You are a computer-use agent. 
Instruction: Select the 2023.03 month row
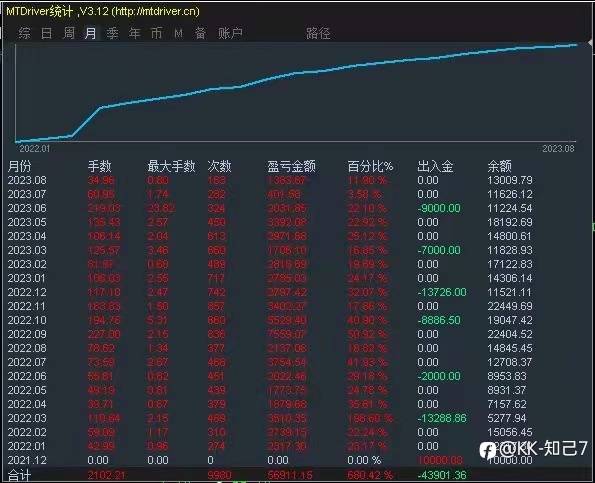click(270, 250)
